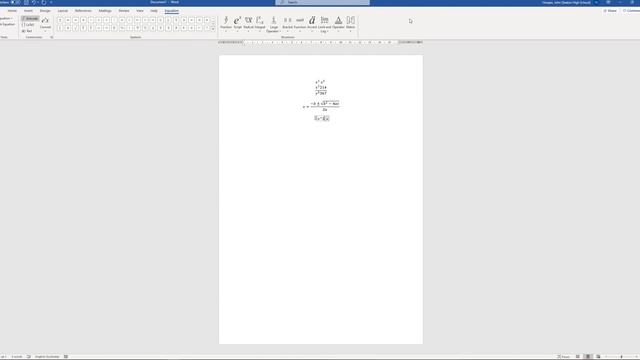The width and height of the screenshot is (640, 360).
Task: Insert the division sign from Symbols gallery
Action: [x=107, y=20]
